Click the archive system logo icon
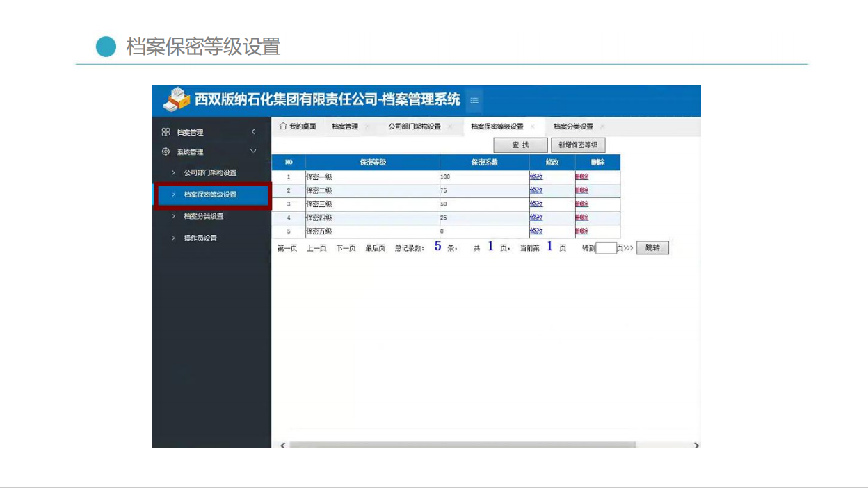 pos(176,100)
